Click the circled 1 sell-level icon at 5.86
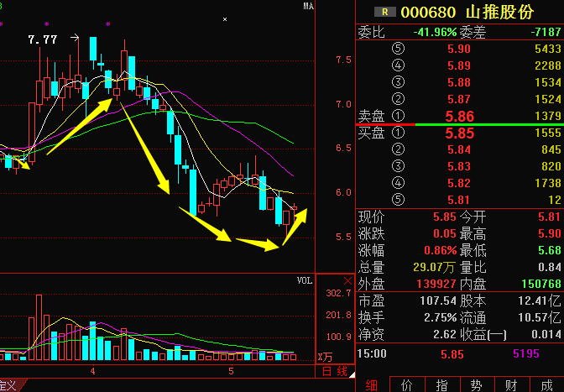Image resolution: width=564 pixels, height=392 pixels. click(x=398, y=116)
